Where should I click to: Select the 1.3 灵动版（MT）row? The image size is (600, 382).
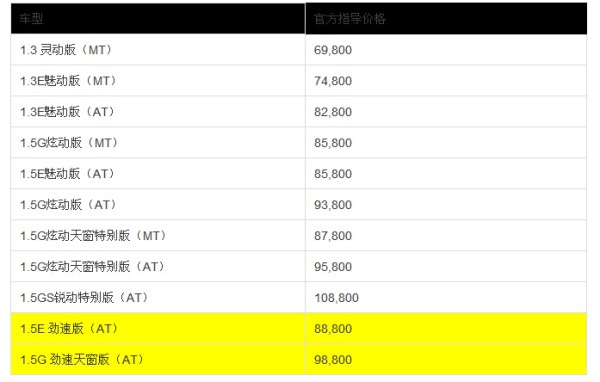pos(299,50)
